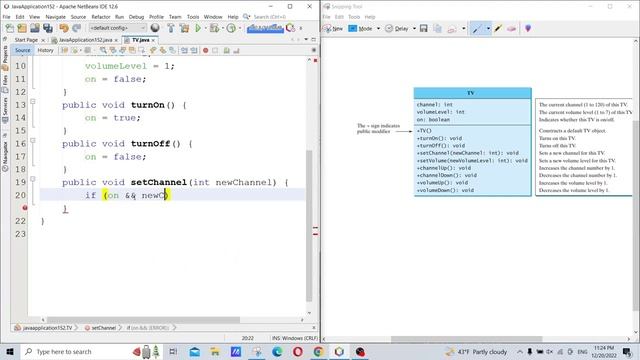Viewport: 640px width, 360px height.
Task: Open Opera browser from taskbar
Action: point(298,351)
